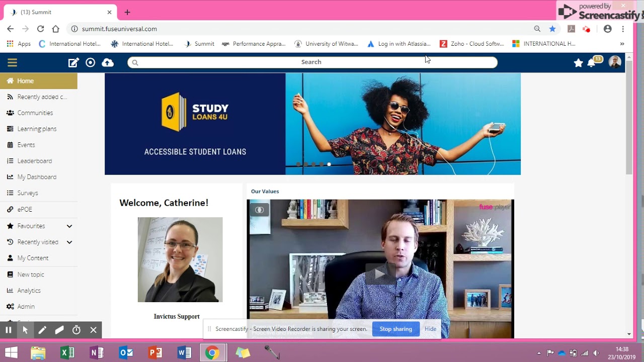Screen dimensions: 644x362
Task: Show more bookmarks with the chevron
Action: tap(622, 44)
